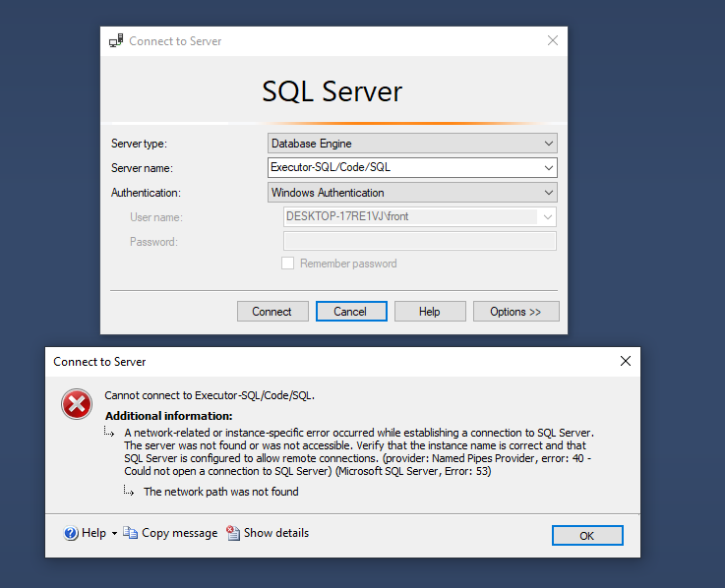Click the arrow beside network path message
The height and width of the screenshot is (588, 725).
coord(129,491)
